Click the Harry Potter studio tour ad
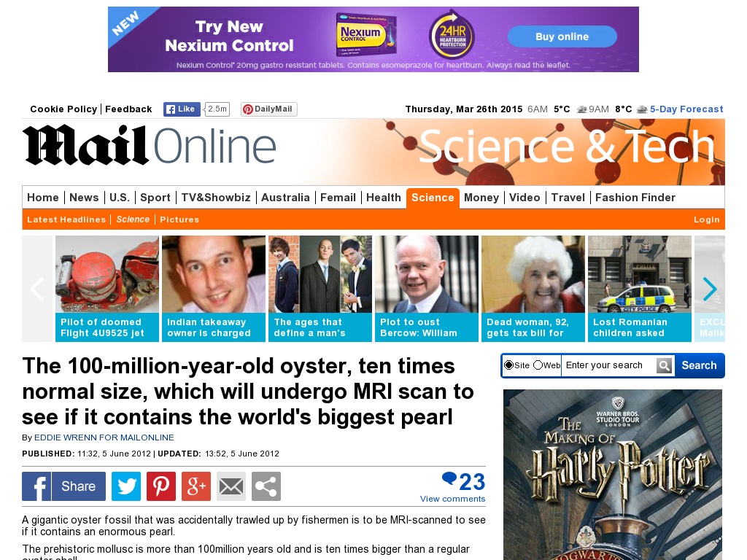The width and height of the screenshot is (747, 560). click(613, 474)
